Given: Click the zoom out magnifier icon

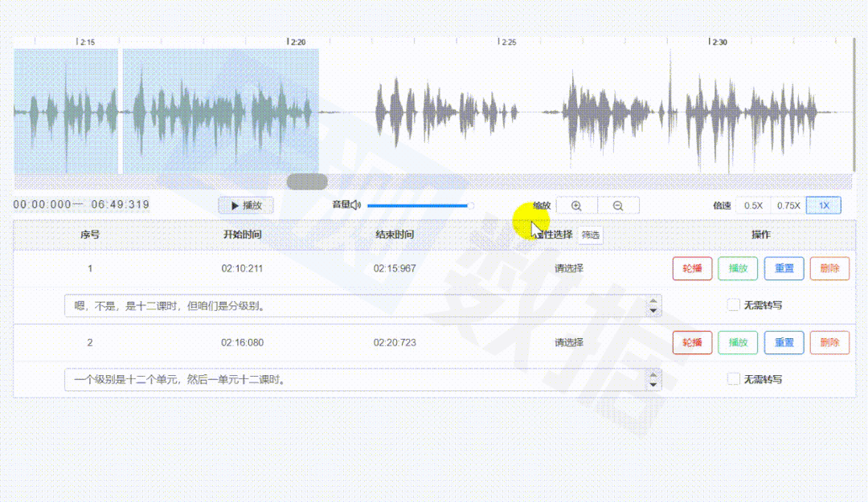Looking at the screenshot, I should coord(618,206).
